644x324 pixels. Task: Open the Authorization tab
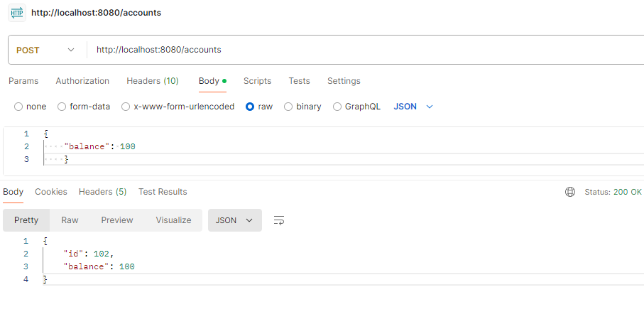point(82,81)
